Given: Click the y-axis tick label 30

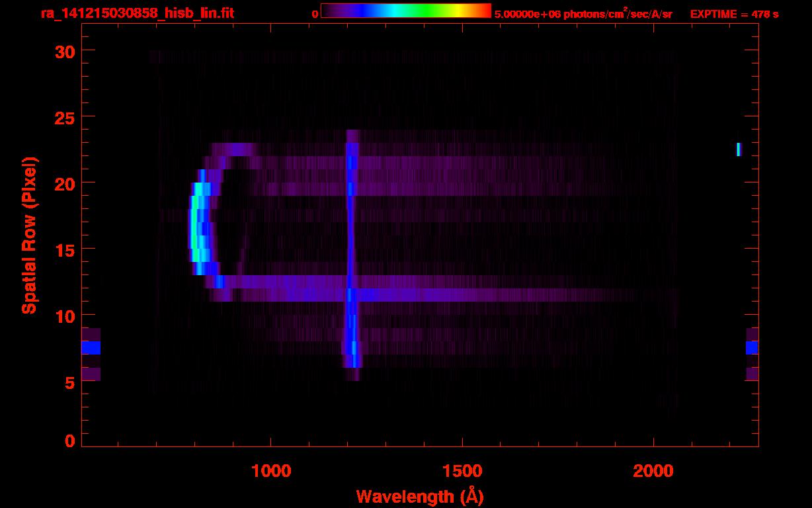Looking at the screenshot, I should coord(64,51).
